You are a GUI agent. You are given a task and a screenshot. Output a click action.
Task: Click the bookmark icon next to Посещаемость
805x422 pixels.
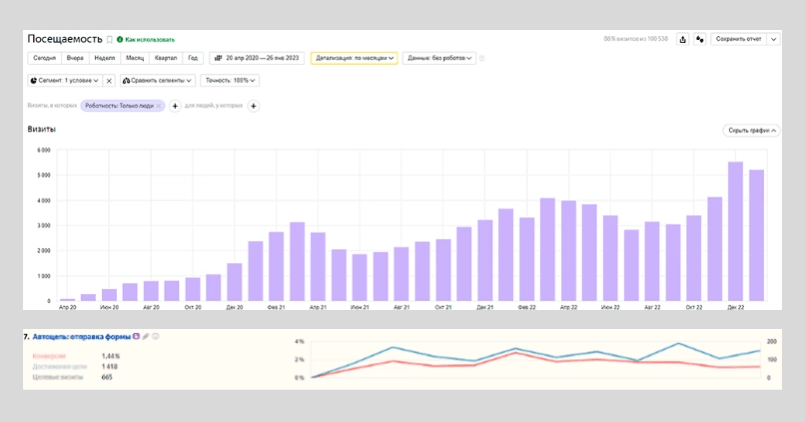(109, 39)
